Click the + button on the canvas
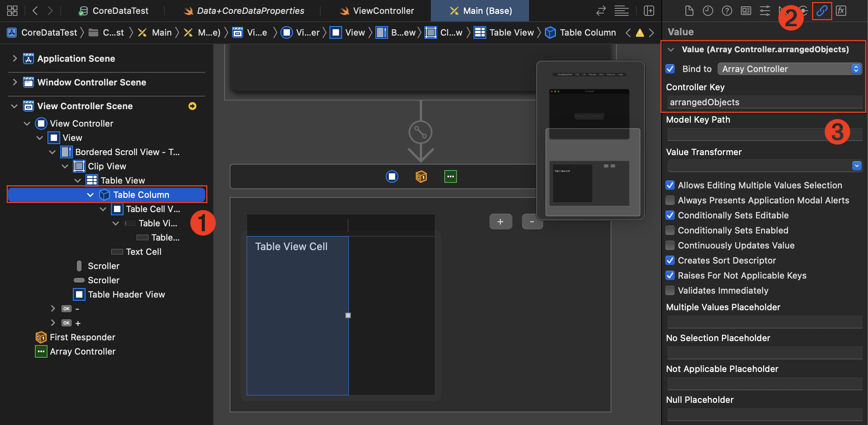The image size is (868, 425). point(501,222)
